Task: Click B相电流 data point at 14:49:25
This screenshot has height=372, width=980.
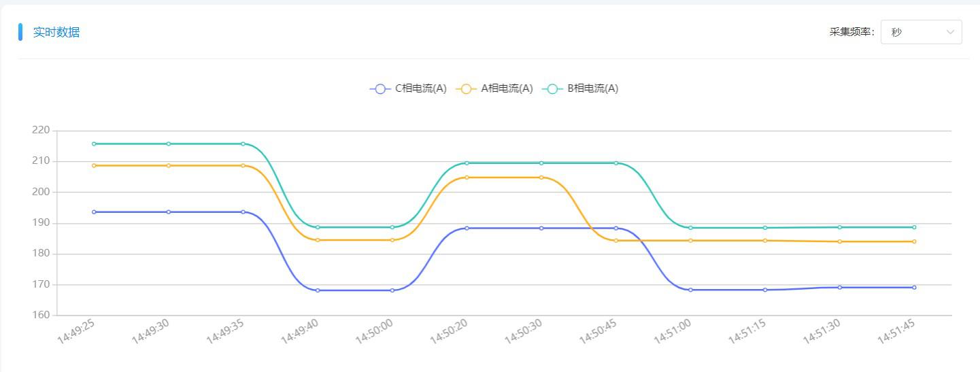Action: tap(94, 143)
